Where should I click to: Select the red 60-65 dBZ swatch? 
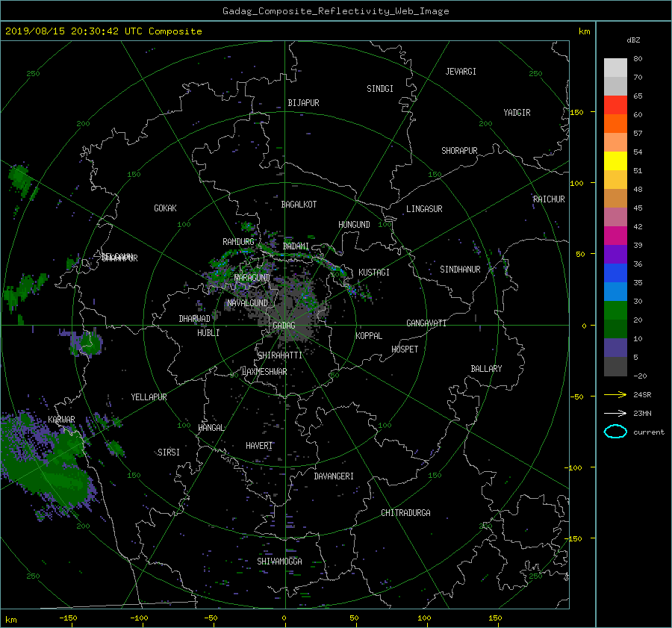pyautogui.click(x=615, y=105)
